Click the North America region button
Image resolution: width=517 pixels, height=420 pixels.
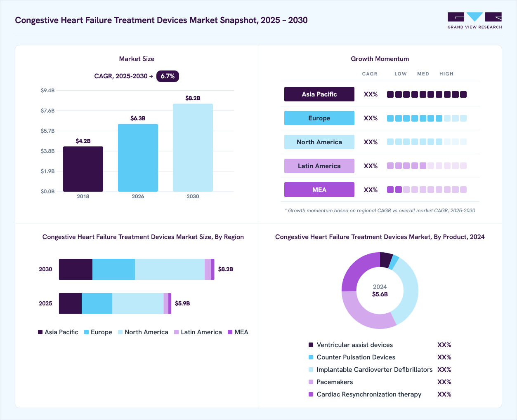[x=319, y=142]
